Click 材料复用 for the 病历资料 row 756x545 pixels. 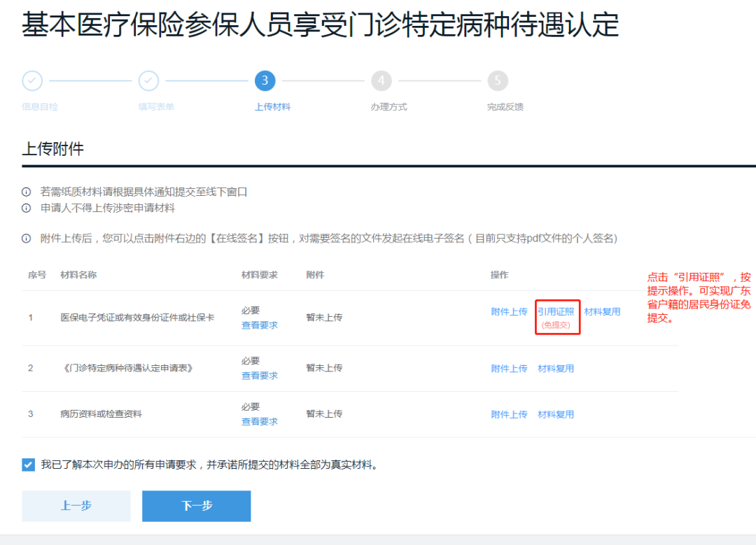(x=556, y=413)
